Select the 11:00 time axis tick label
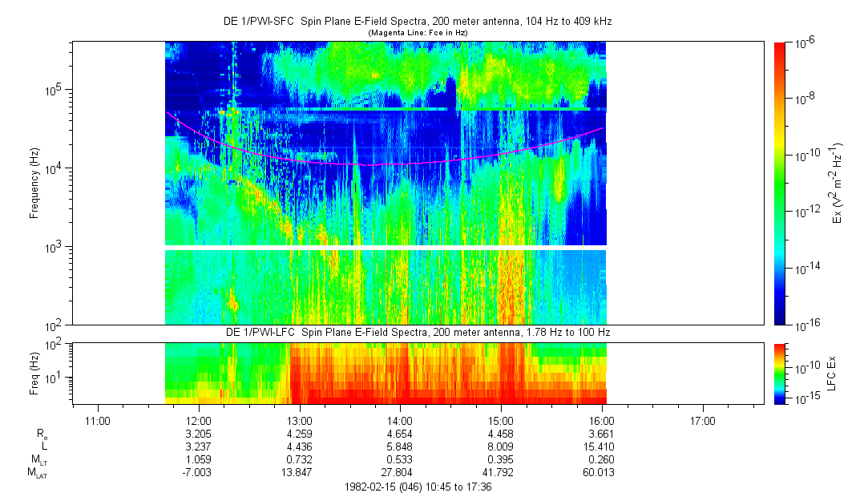 click(97, 419)
